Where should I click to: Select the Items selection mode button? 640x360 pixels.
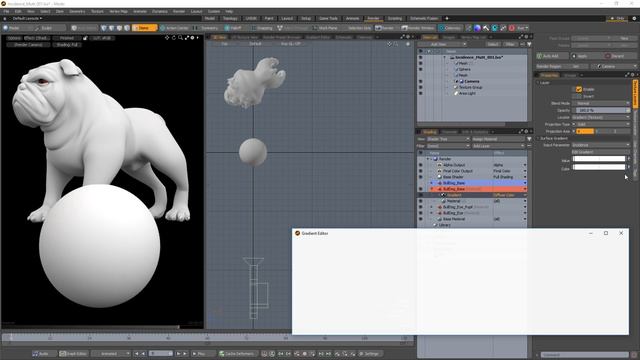click(144, 28)
